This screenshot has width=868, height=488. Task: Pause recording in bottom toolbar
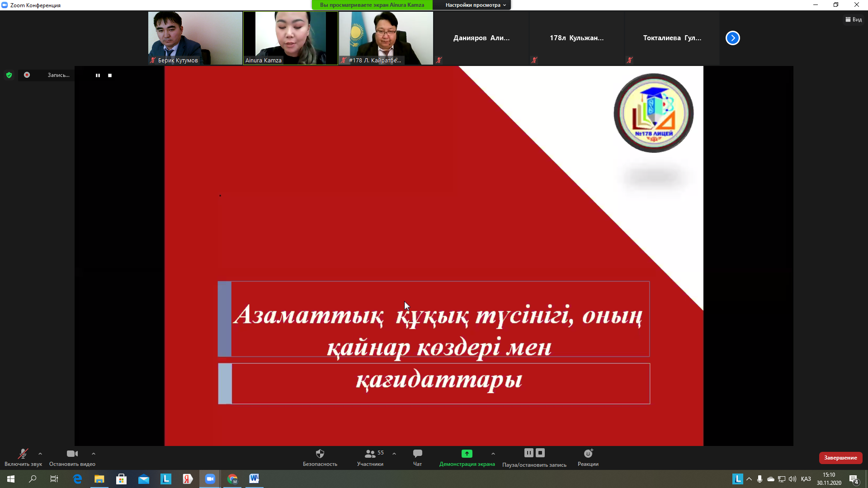[x=528, y=453]
